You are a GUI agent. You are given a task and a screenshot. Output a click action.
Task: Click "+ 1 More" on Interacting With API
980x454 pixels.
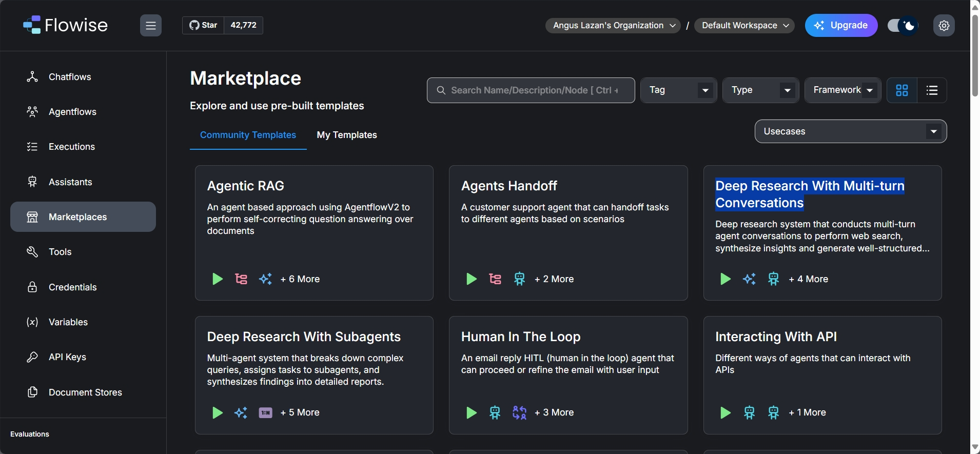(x=808, y=412)
